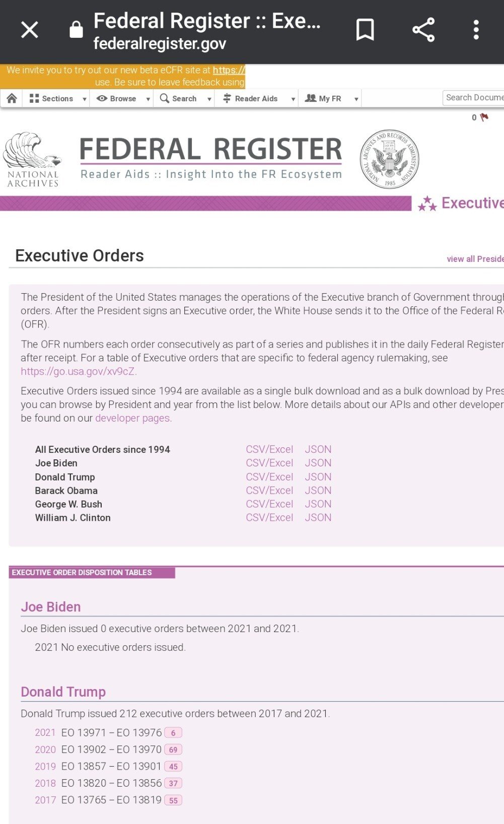Open the three-dot overflow menu
Image resolution: width=504 pixels, height=824 pixels.
tap(476, 30)
